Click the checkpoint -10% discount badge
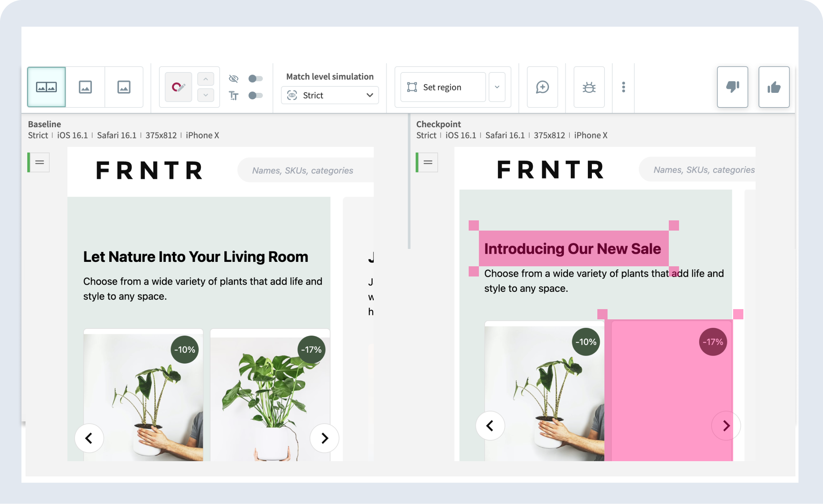The image size is (823, 504). point(586,342)
